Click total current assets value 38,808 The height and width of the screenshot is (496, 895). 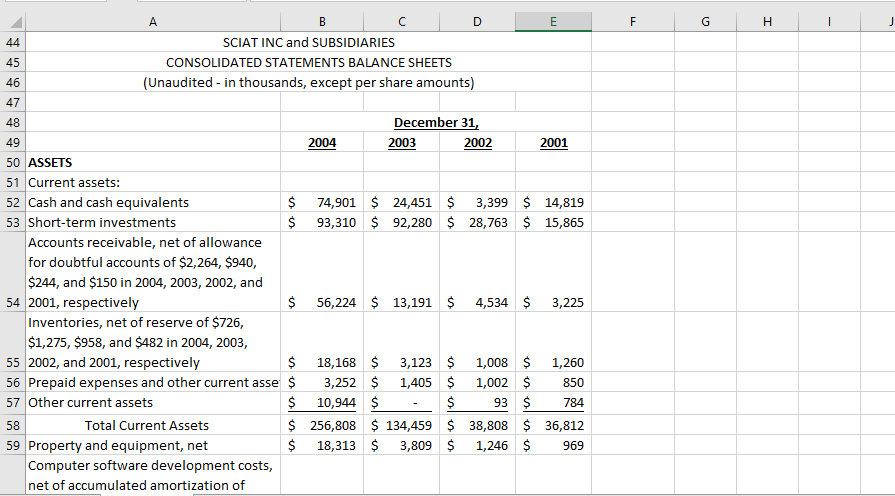coord(477,425)
